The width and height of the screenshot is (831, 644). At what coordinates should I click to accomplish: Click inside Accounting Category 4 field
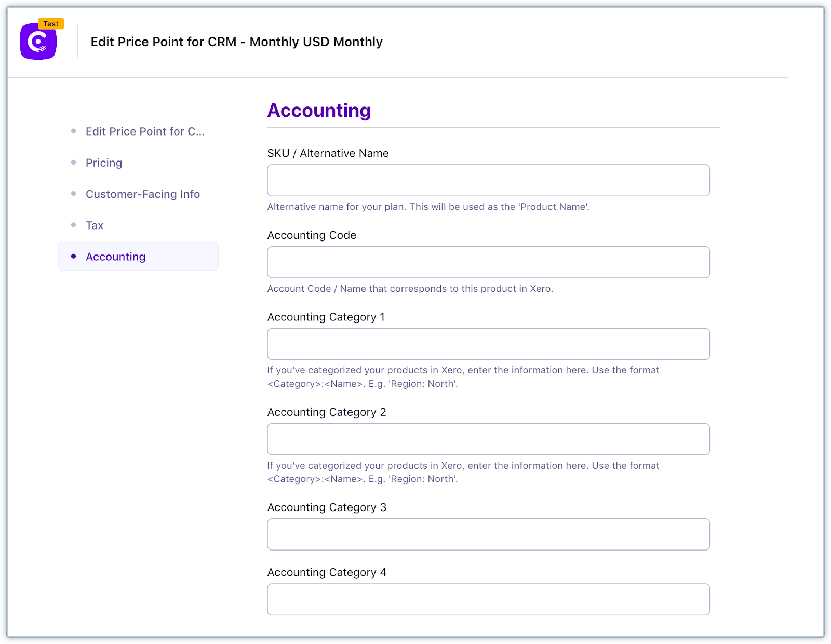coord(488,599)
